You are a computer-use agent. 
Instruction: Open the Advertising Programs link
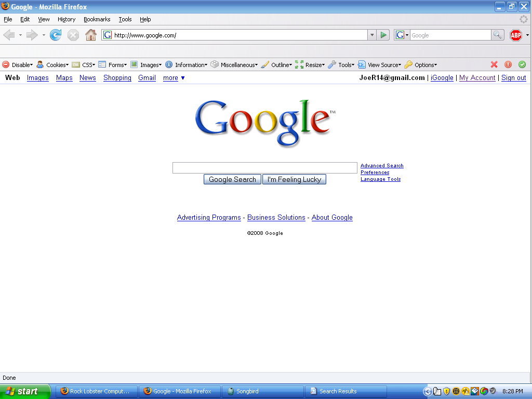coord(209,218)
